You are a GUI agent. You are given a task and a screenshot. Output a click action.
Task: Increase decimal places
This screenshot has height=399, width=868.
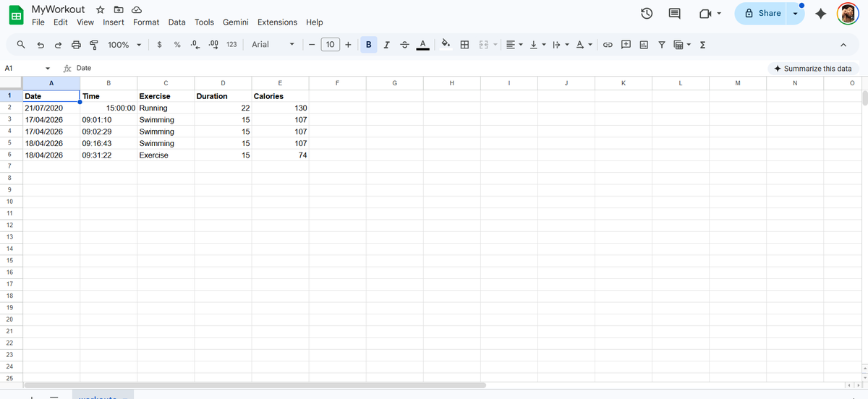pyautogui.click(x=213, y=45)
